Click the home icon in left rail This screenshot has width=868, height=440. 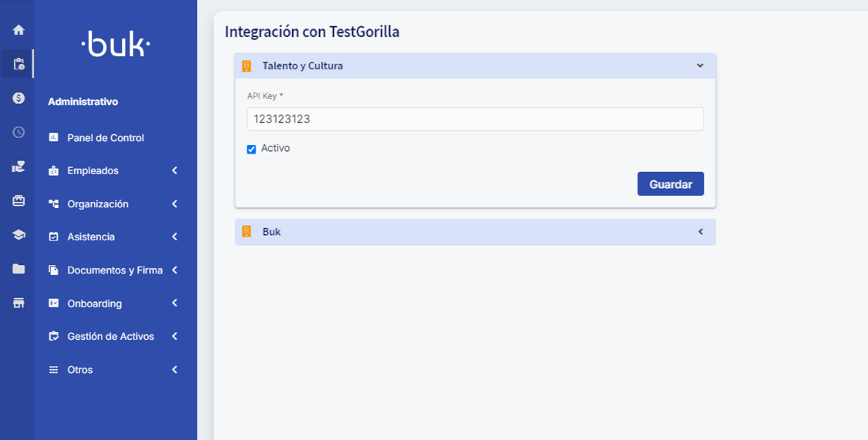point(19,30)
